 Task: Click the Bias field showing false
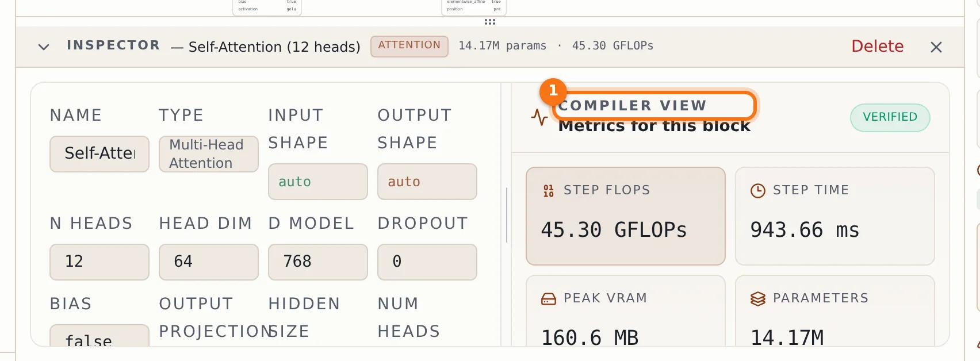click(99, 336)
